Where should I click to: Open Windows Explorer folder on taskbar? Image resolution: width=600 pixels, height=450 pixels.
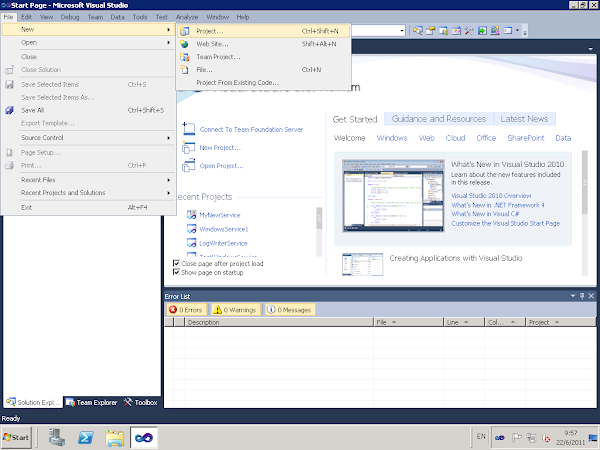[115, 437]
